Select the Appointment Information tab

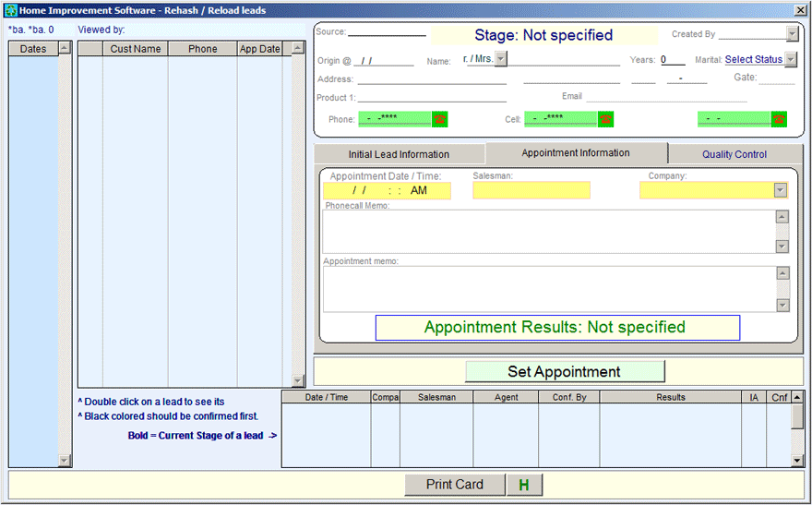576,153
